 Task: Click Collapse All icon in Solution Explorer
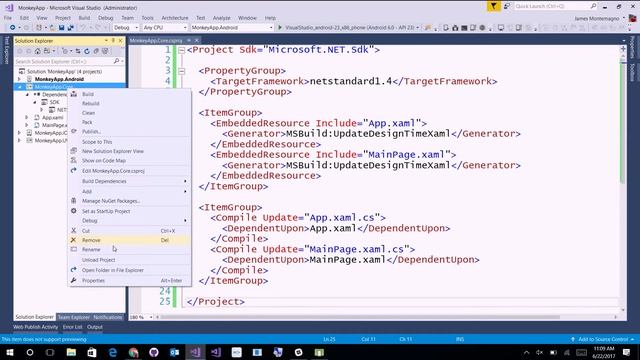pos(96,51)
